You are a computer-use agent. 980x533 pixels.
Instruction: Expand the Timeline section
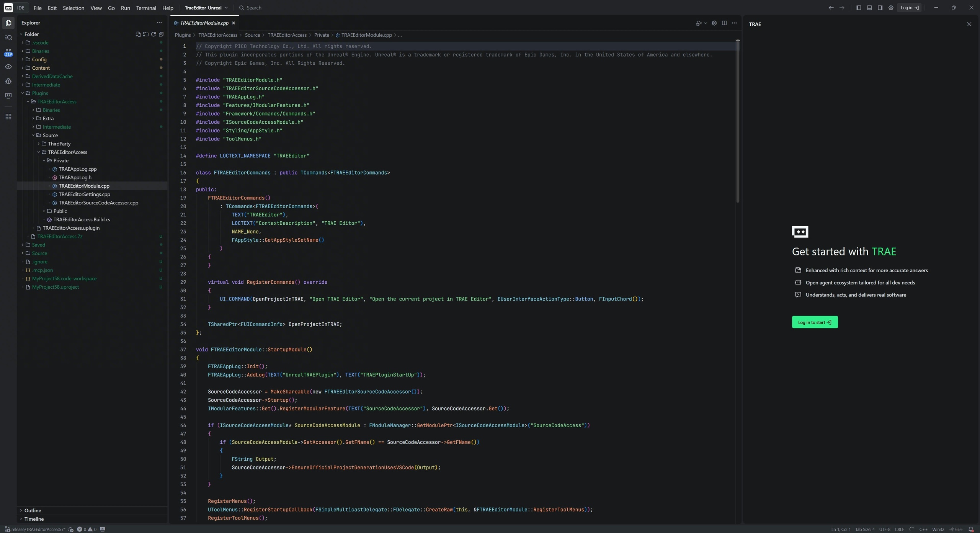(x=92, y=519)
